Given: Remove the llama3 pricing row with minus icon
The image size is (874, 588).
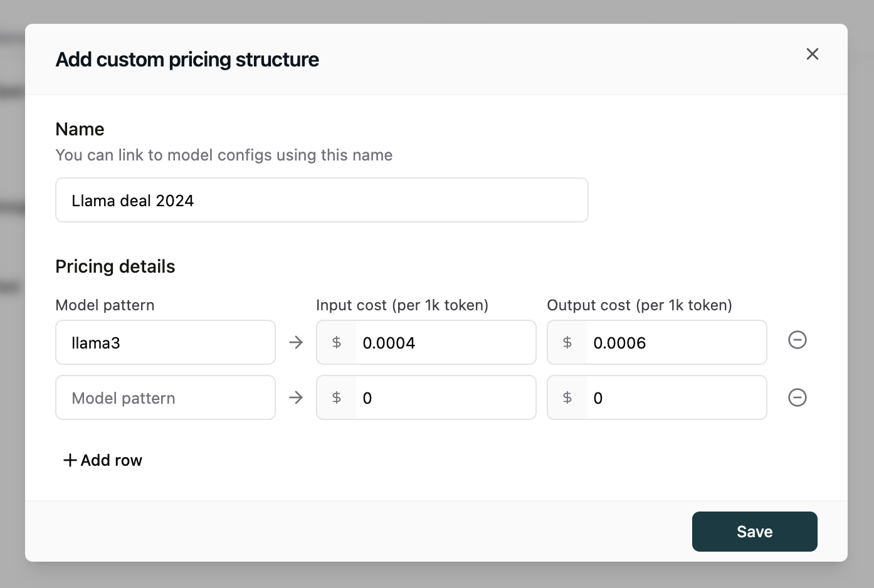Looking at the screenshot, I should point(797,340).
